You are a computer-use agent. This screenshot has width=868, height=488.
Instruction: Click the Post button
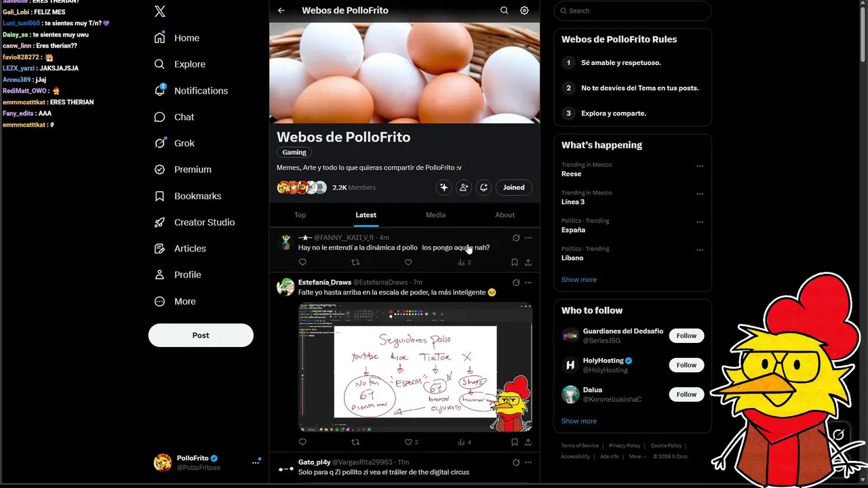click(201, 335)
